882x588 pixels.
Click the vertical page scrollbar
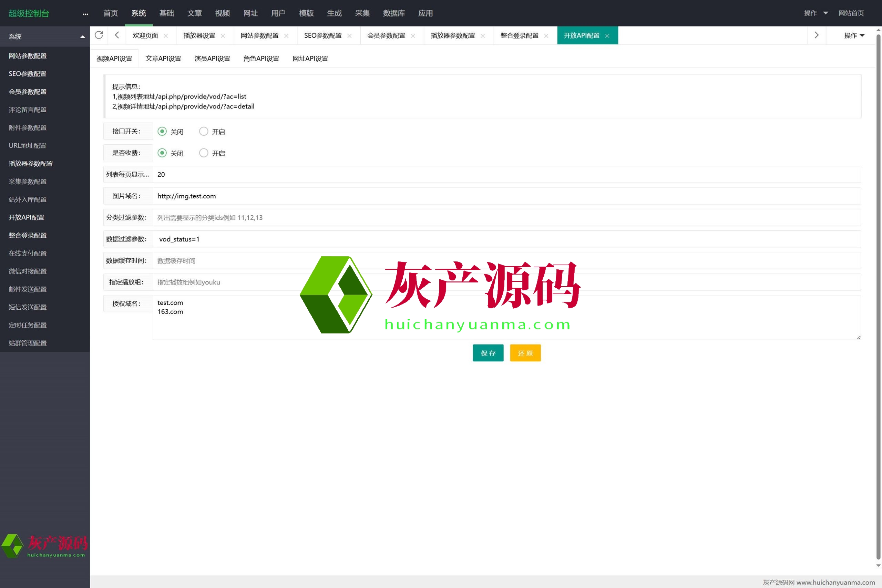tap(878, 296)
